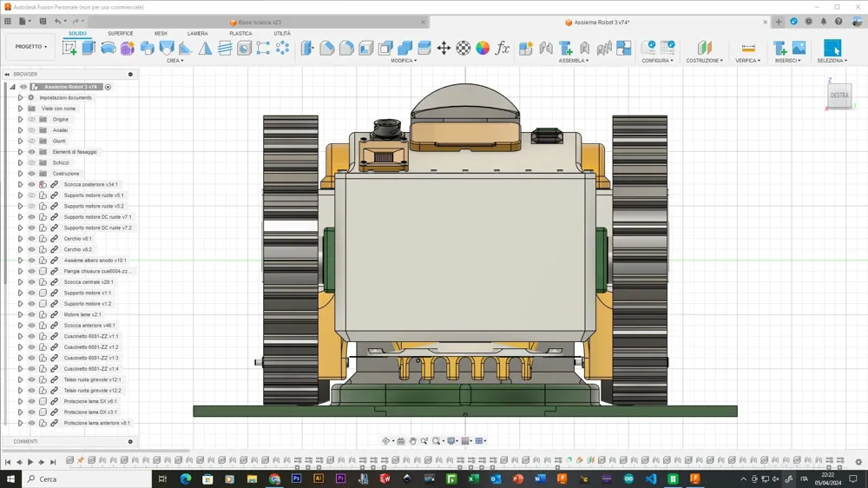Hide the Scocca centrale v29:1 component
This screenshot has width=868, height=488.
tap(31, 282)
